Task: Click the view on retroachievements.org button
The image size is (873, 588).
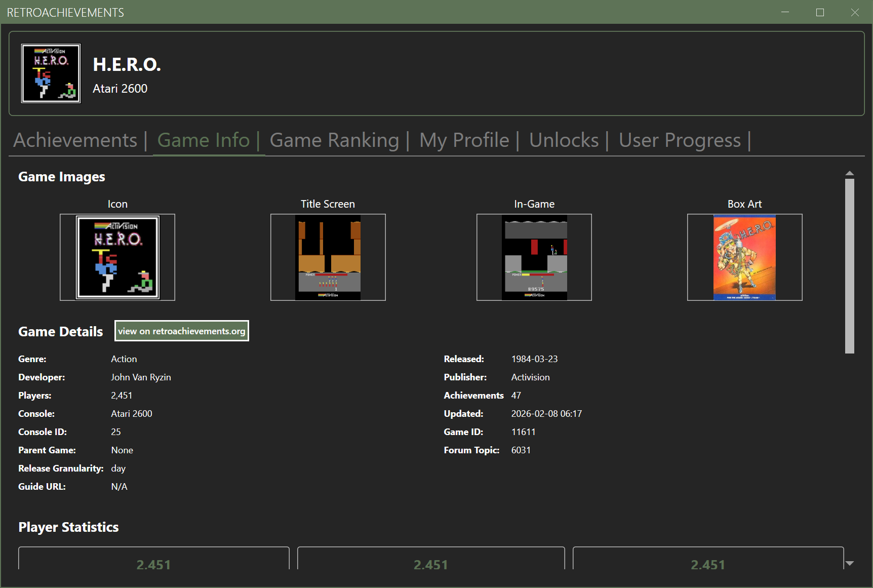Action: click(182, 331)
